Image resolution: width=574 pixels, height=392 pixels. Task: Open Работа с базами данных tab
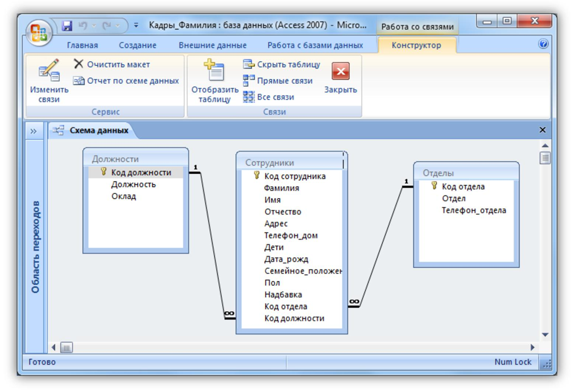click(x=315, y=45)
